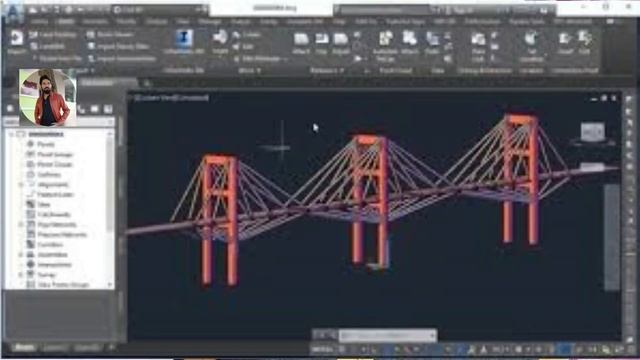Viewport: 640px width, 360px height.
Task: Open the Output ribbon tab
Action: pos(241,21)
